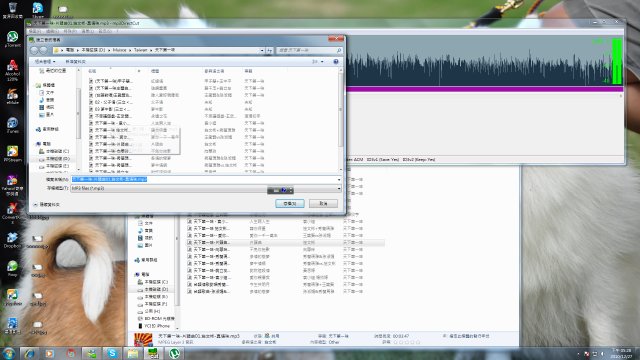This screenshot has width=640, height=360.
Task: Open local disk (D:) in the save dialog tree
Action: [54, 158]
